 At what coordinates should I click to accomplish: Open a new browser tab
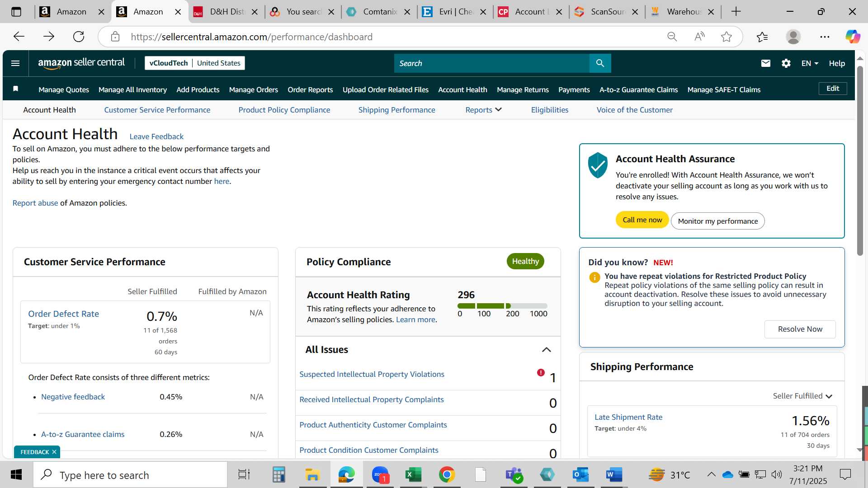click(x=736, y=12)
